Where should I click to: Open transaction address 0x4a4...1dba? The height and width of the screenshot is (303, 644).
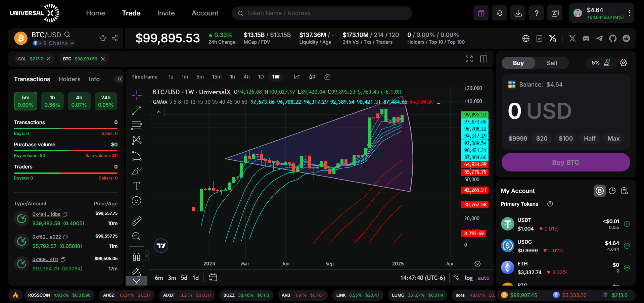point(46,214)
